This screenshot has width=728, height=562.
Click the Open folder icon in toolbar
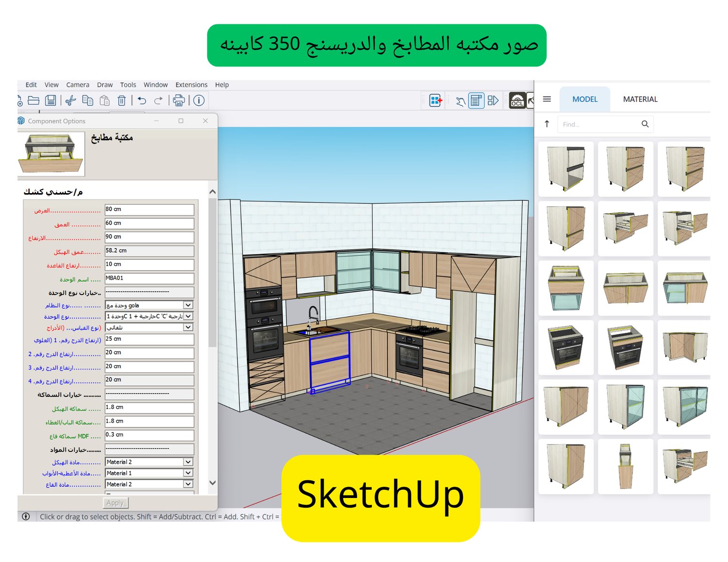click(x=33, y=100)
